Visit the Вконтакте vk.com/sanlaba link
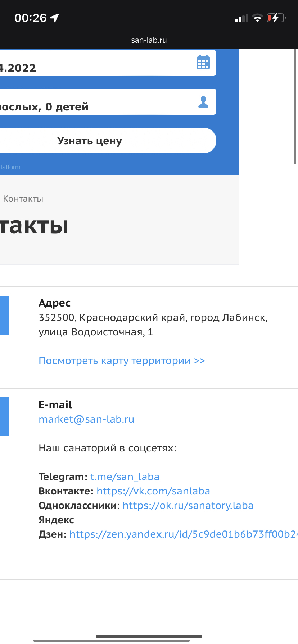This screenshot has width=298, height=644. pyautogui.click(x=153, y=491)
